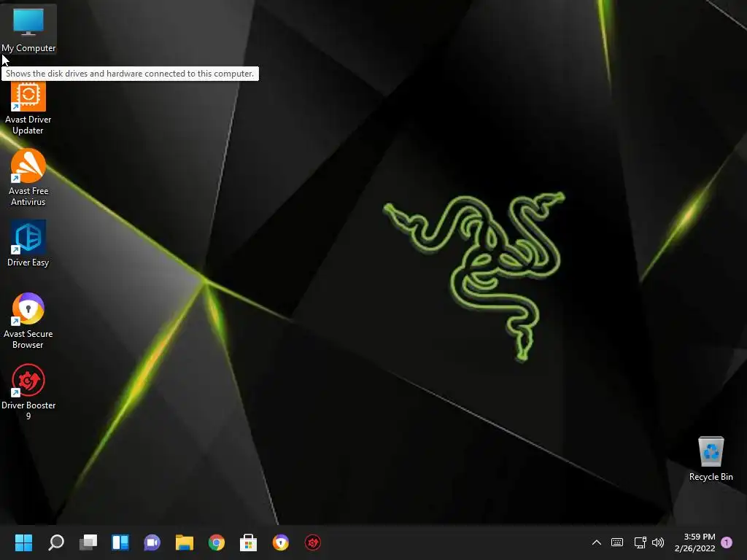The image size is (747, 560).
Task: Open the volume control tray icon
Action: click(x=658, y=542)
